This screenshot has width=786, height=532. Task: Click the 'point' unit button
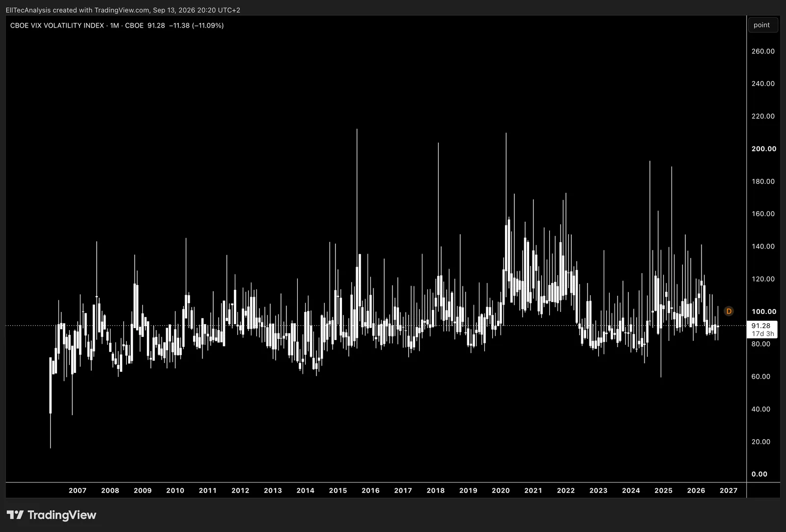point(762,25)
